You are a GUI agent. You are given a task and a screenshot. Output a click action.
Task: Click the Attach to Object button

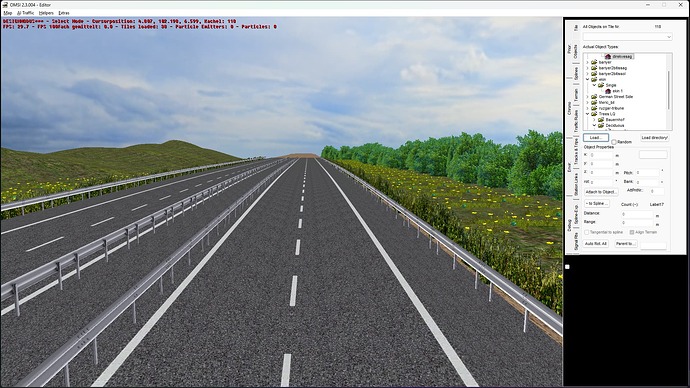pos(602,192)
